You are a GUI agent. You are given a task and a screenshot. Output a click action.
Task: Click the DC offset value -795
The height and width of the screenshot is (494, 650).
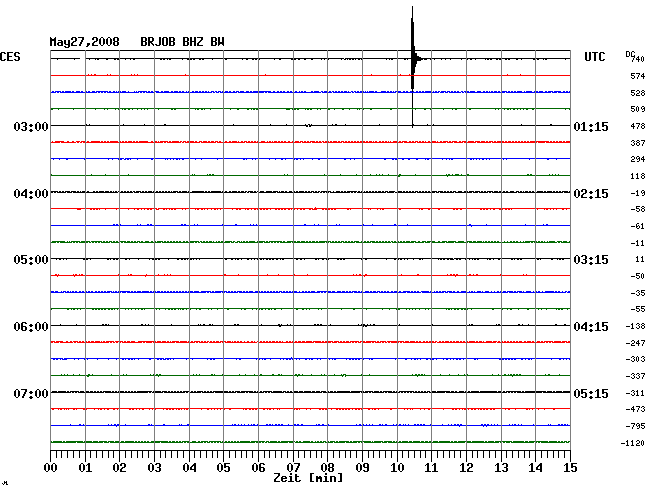(635, 426)
